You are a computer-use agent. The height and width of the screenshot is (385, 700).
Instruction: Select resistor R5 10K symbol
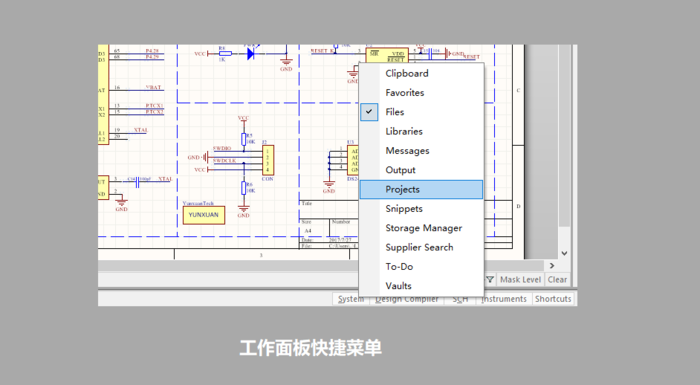click(244, 139)
